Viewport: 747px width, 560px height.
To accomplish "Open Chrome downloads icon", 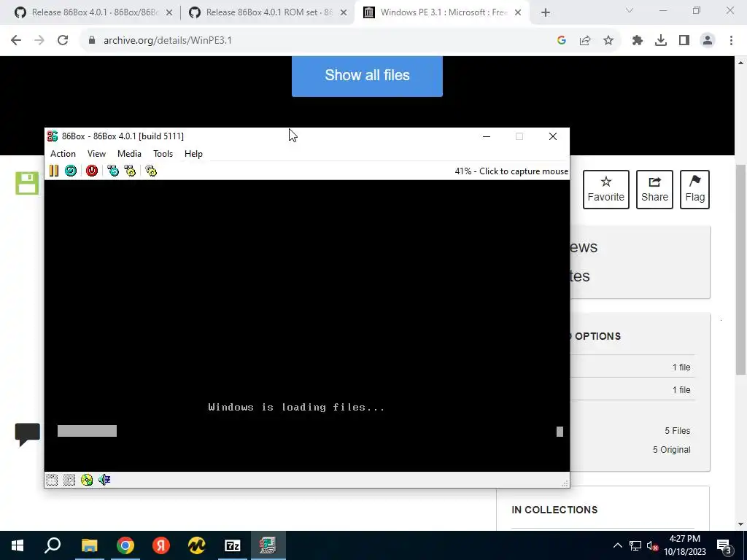I will [660, 41].
